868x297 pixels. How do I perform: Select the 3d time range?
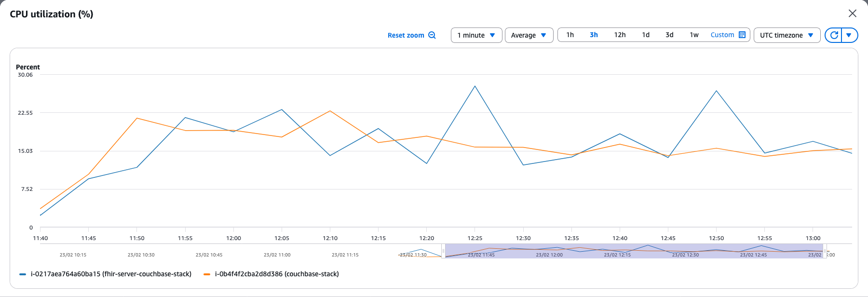click(x=669, y=35)
